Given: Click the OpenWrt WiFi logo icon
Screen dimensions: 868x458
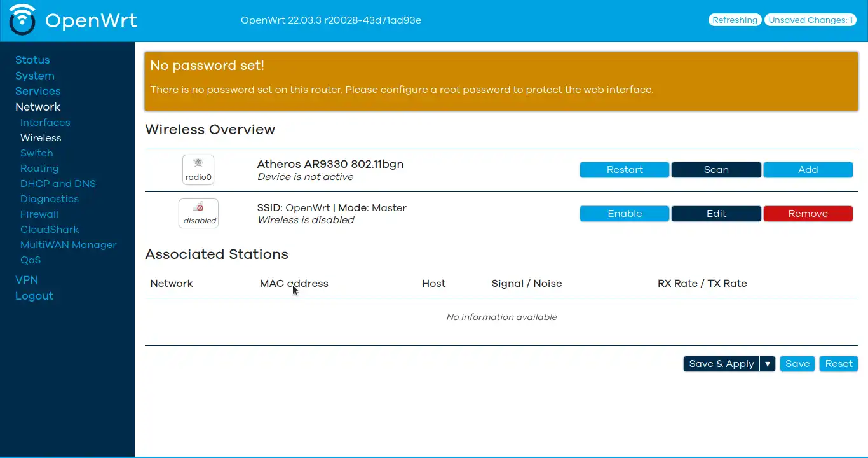Looking at the screenshot, I should tap(22, 20).
